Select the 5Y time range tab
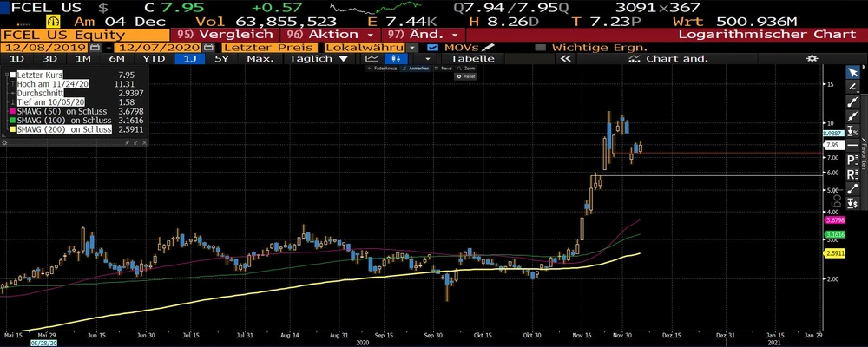The height and width of the screenshot is (347, 868). click(x=221, y=59)
